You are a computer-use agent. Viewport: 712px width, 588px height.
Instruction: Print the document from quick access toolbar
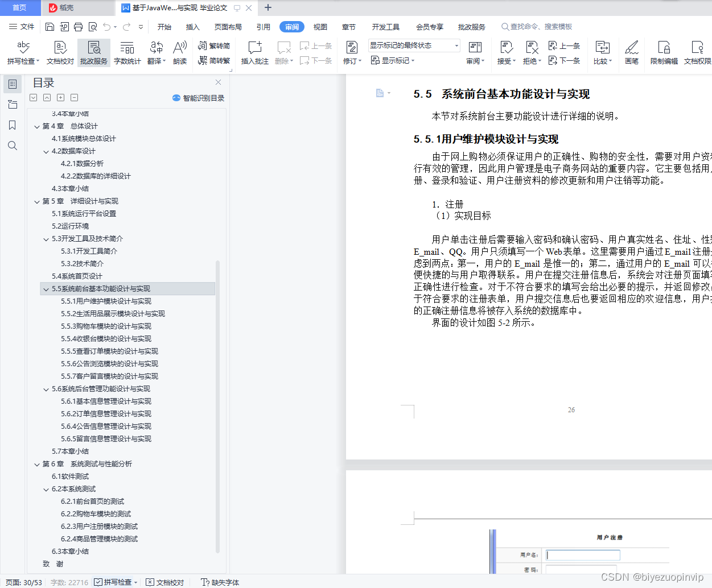click(79, 27)
